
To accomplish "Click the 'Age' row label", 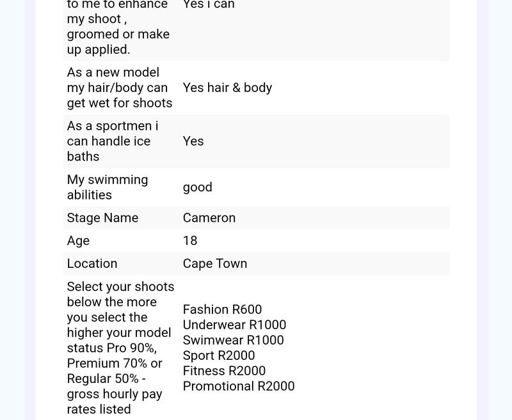I will pos(78,241).
